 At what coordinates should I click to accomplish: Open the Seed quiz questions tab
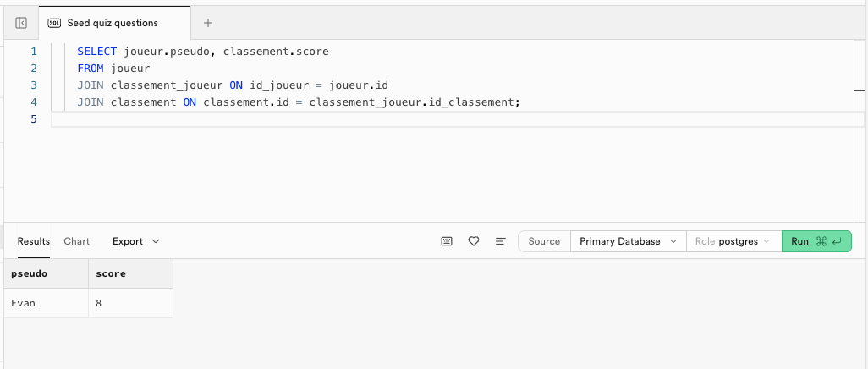coord(112,23)
